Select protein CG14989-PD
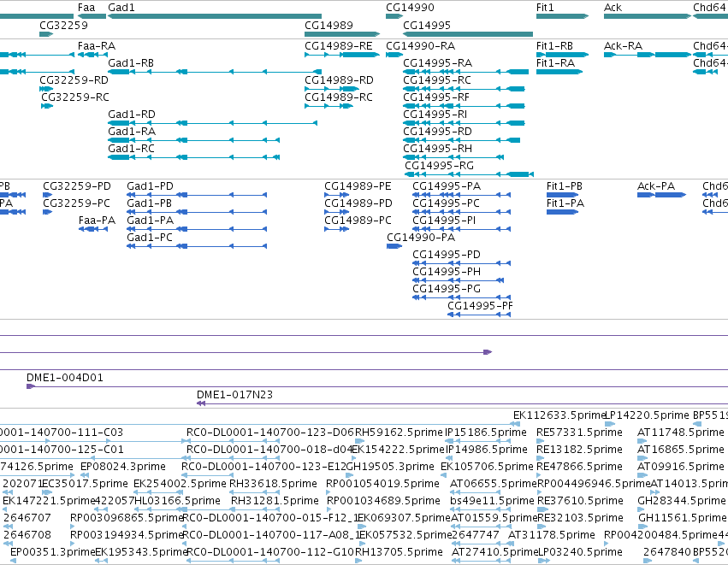 (x=336, y=212)
